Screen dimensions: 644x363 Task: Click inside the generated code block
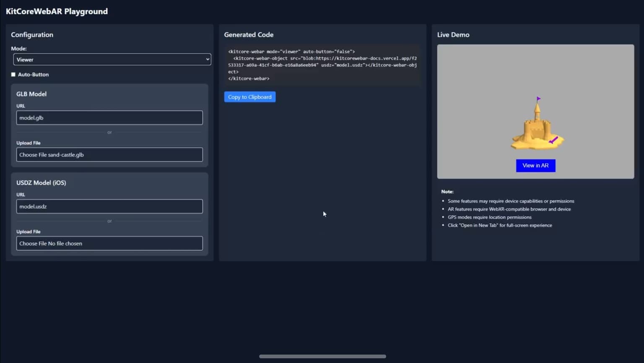322,65
